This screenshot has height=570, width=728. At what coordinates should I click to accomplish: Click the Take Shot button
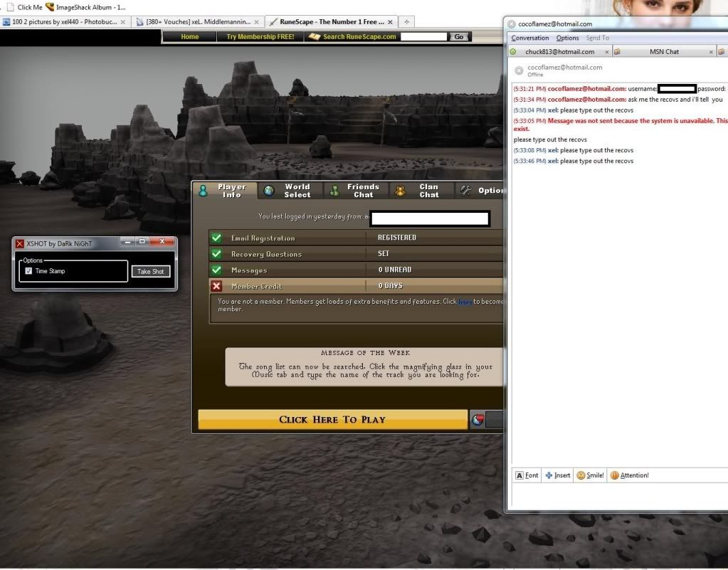(x=150, y=272)
